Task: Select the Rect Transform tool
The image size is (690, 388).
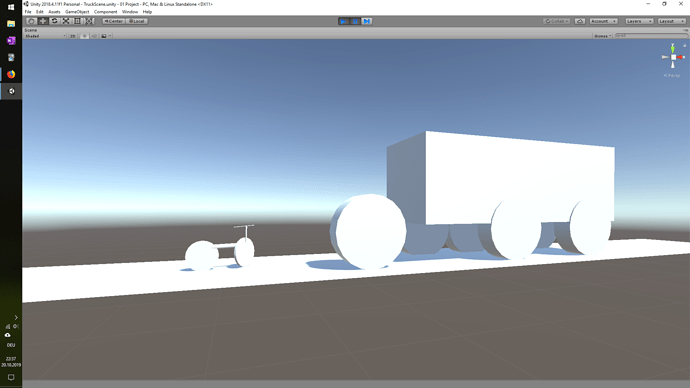Action: (x=77, y=21)
